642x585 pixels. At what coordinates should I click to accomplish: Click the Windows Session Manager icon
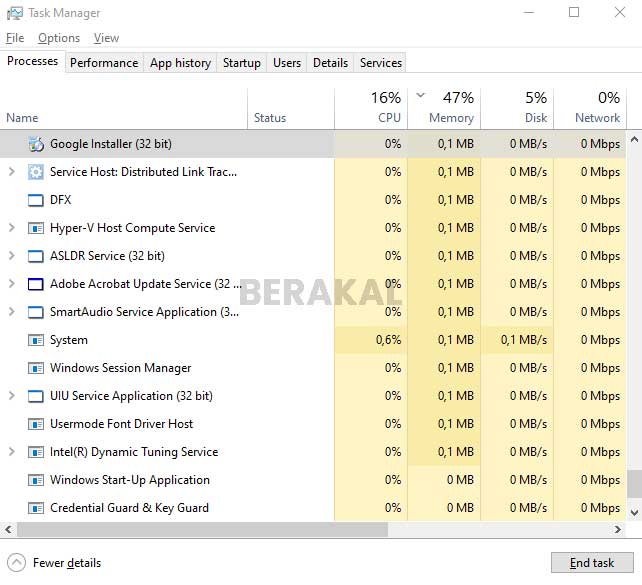pos(36,368)
